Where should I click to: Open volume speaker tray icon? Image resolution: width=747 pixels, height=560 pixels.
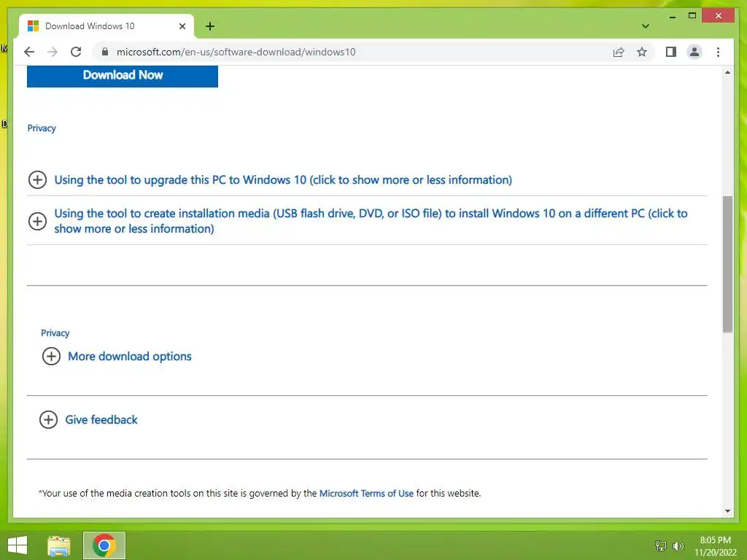coord(678,545)
